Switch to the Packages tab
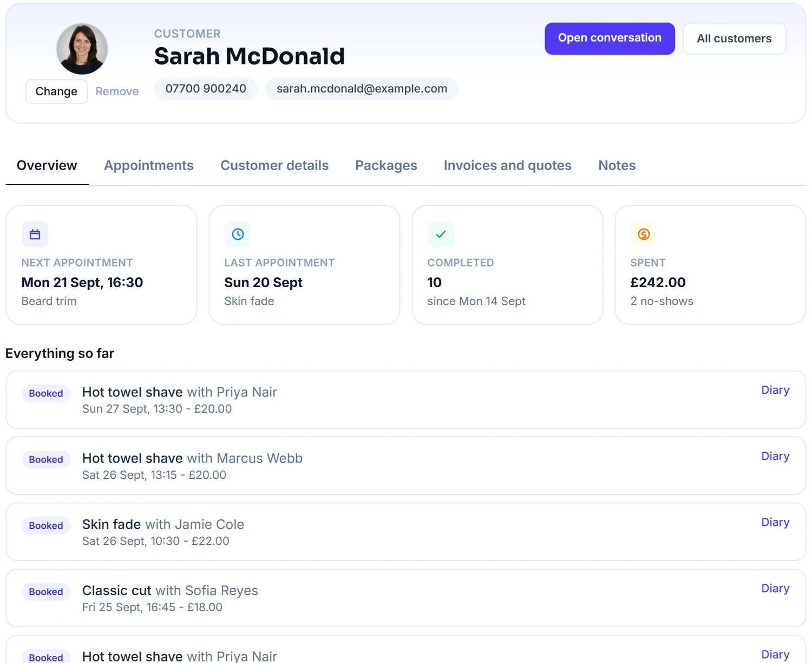 tap(386, 165)
